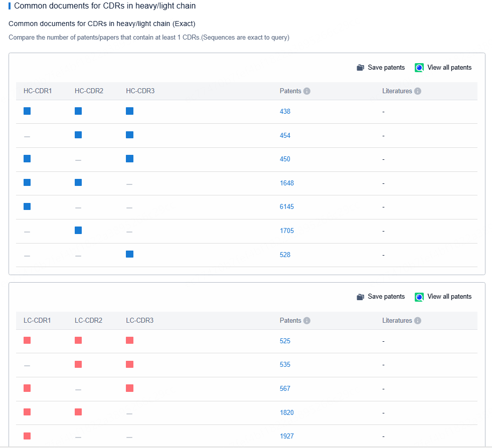Open the 525 patents link for light chain
The width and height of the screenshot is (492, 448).
pos(285,341)
